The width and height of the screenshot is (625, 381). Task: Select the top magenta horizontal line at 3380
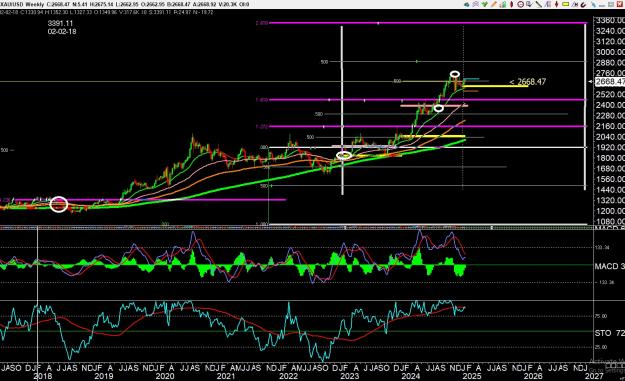pyautogui.click(x=427, y=23)
